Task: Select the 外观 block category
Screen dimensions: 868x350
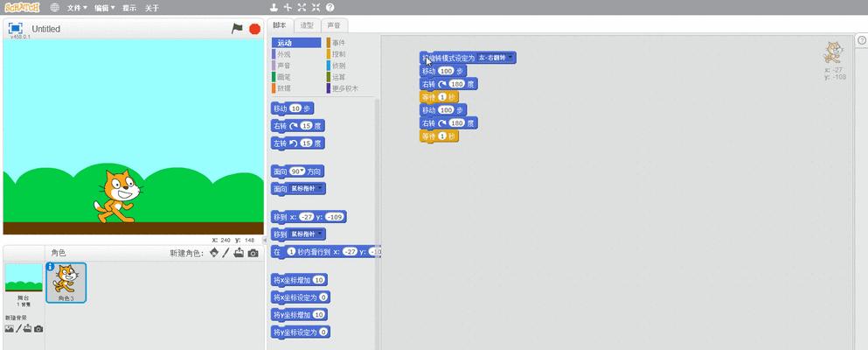Action: coord(296,54)
